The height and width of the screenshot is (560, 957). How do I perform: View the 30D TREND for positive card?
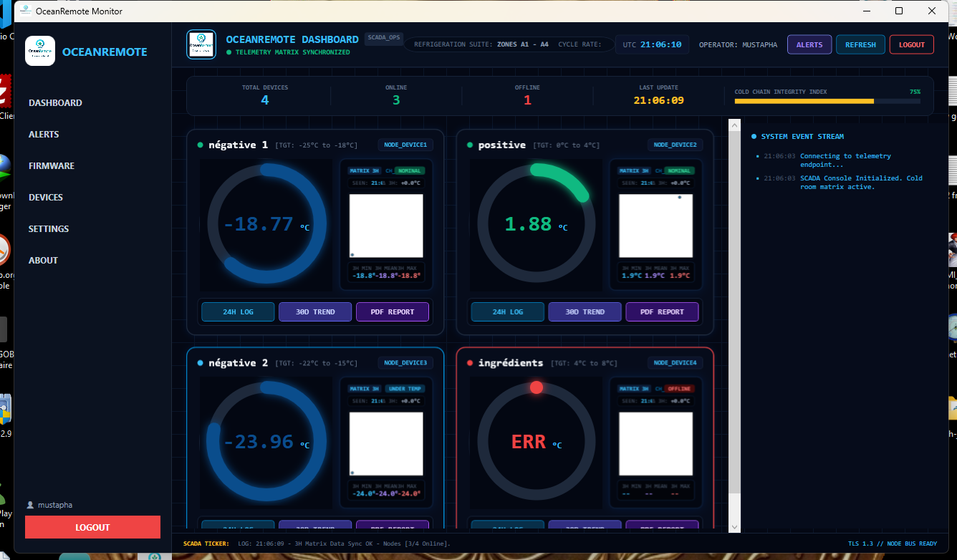pyautogui.click(x=585, y=312)
